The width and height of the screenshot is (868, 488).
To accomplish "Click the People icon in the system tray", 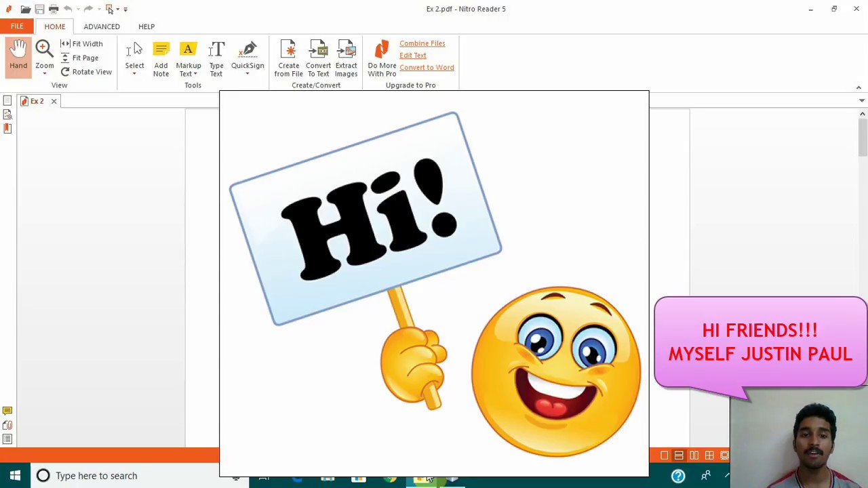I will (706, 476).
